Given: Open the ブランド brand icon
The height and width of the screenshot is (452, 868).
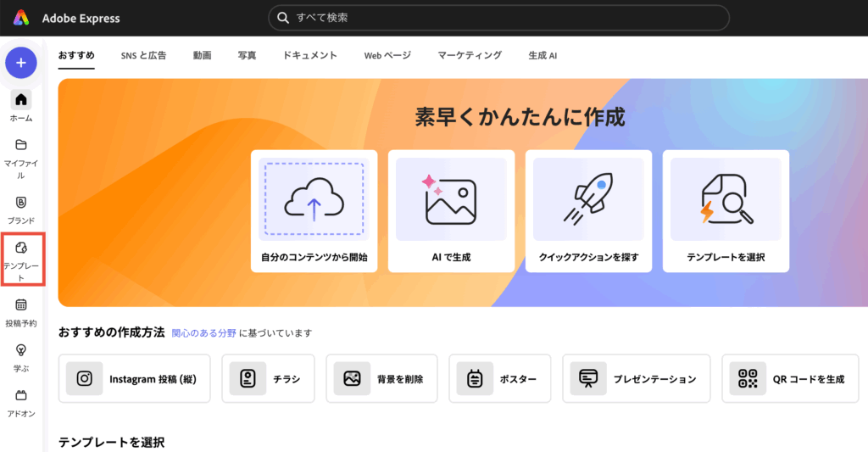Looking at the screenshot, I should tap(21, 202).
